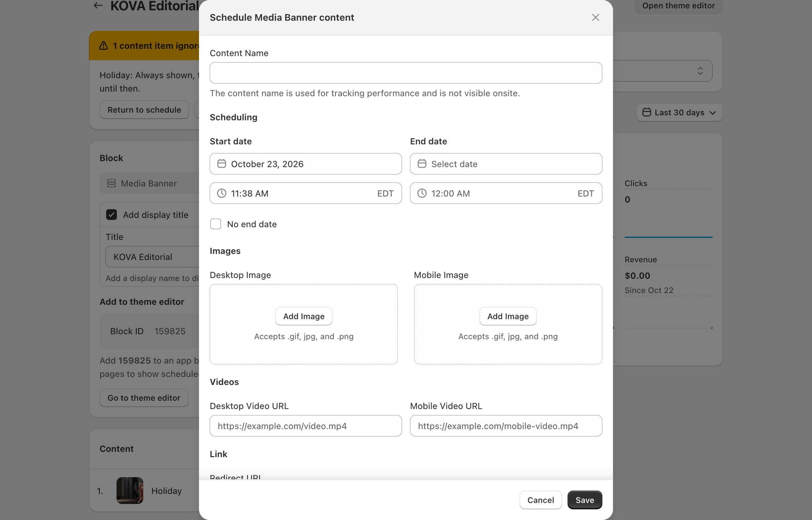
Task: Click the Revenue metric label
Action: tap(641, 260)
